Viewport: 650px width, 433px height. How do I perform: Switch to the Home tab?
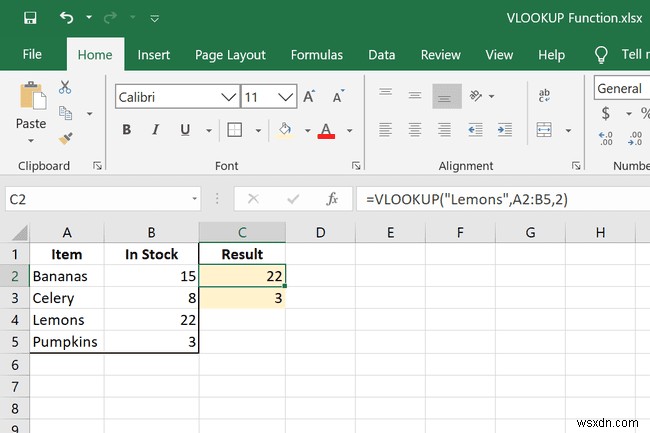[x=95, y=55]
